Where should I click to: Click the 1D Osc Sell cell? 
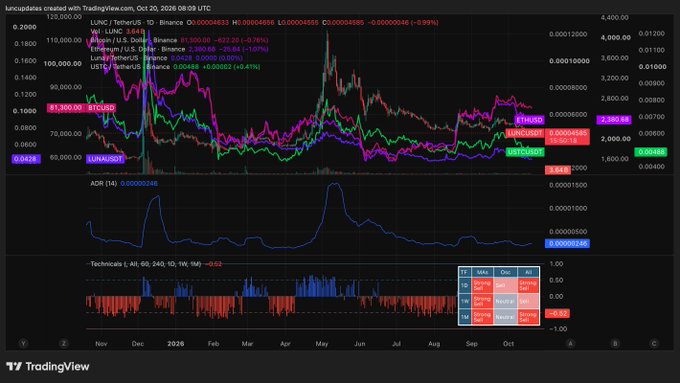(505, 285)
